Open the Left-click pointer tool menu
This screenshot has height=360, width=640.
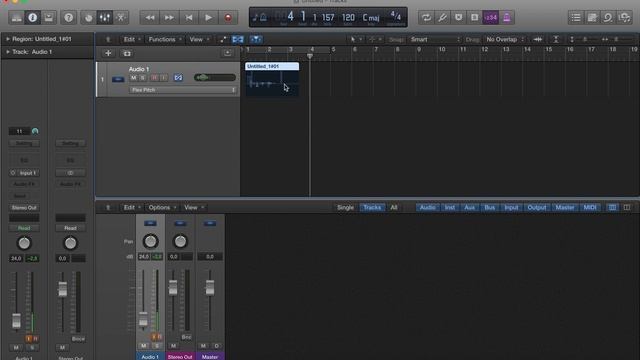point(356,39)
